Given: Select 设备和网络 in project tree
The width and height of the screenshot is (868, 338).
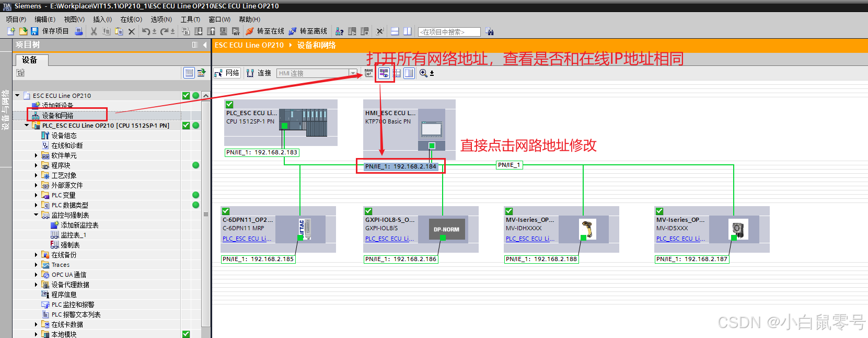Looking at the screenshot, I should pos(57,116).
